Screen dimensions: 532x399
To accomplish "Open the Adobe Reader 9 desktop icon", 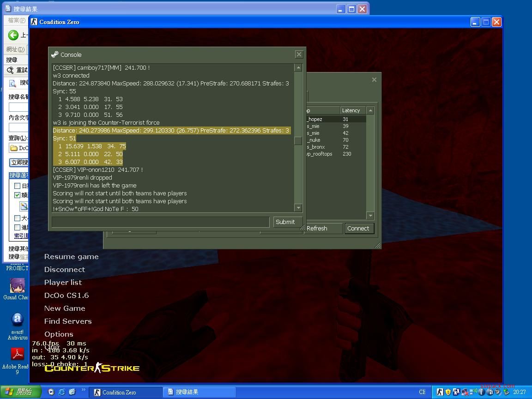I will point(17,354).
